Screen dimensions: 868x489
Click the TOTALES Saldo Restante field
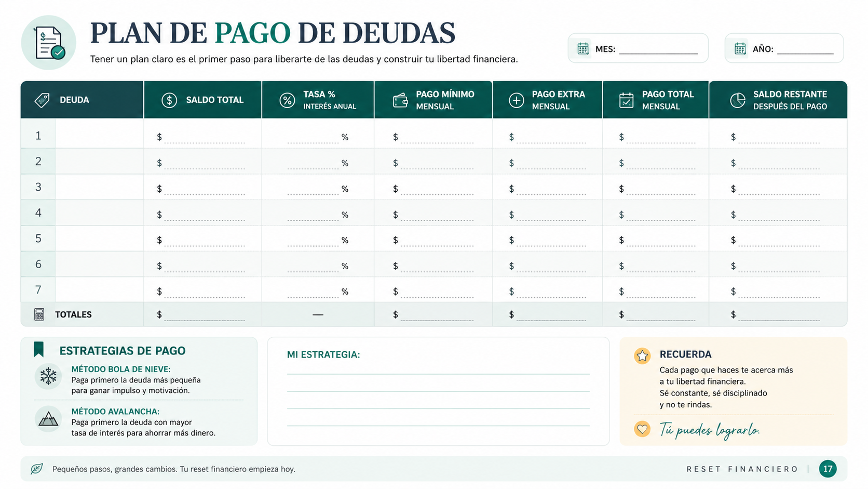coord(776,315)
